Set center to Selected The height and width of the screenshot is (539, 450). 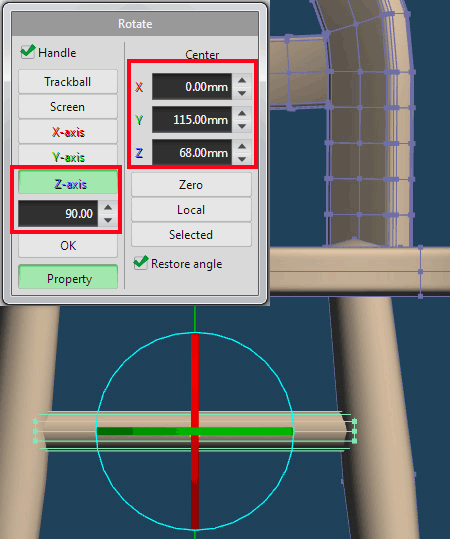pos(191,235)
